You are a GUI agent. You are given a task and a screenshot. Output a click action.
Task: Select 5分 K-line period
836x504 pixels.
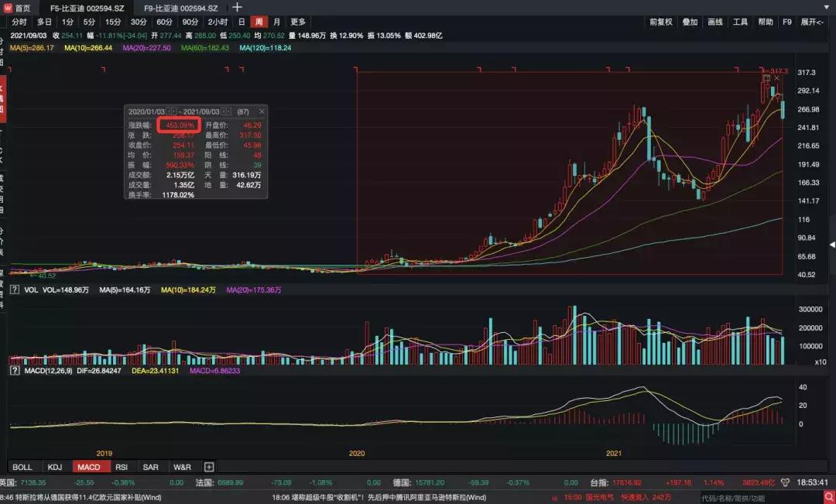(89, 22)
